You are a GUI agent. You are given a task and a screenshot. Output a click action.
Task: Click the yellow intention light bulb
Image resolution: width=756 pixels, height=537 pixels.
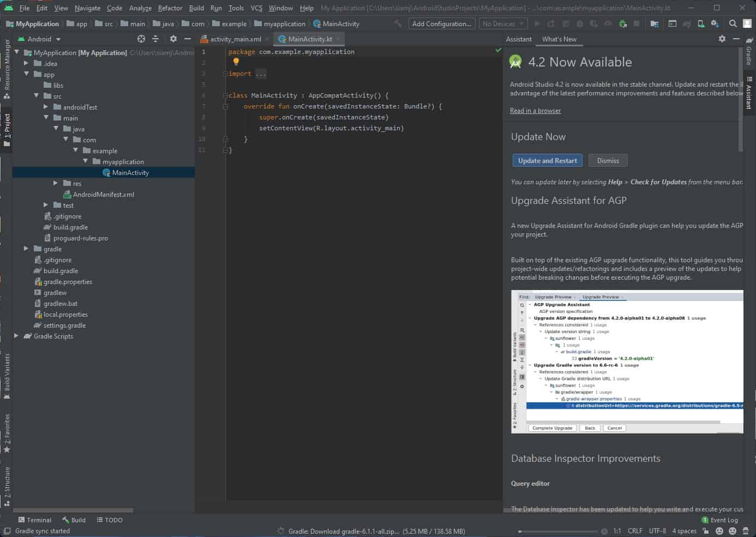236,62
